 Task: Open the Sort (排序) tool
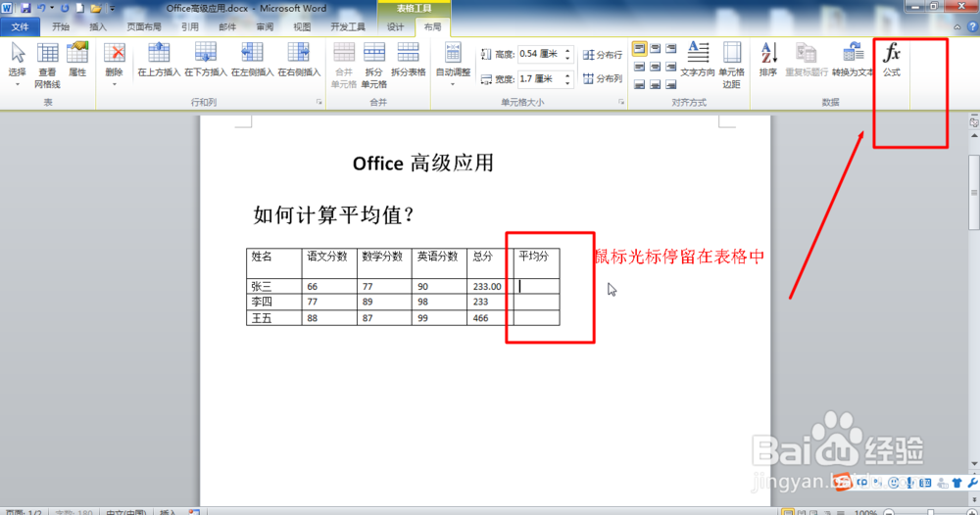pyautogui.click(x=768, y=61)
